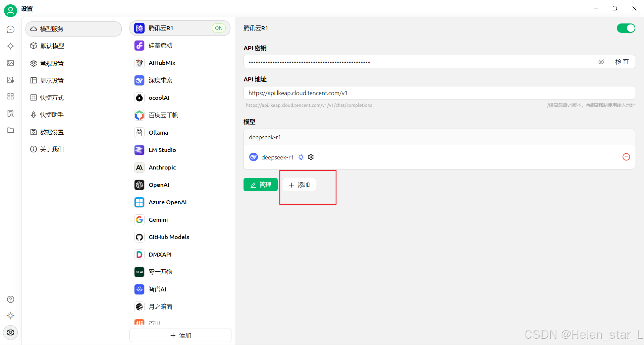The height and width of the screenshot is (345, 644).
Task: Click the 检查 API key button
Action: tap(622, 62)
